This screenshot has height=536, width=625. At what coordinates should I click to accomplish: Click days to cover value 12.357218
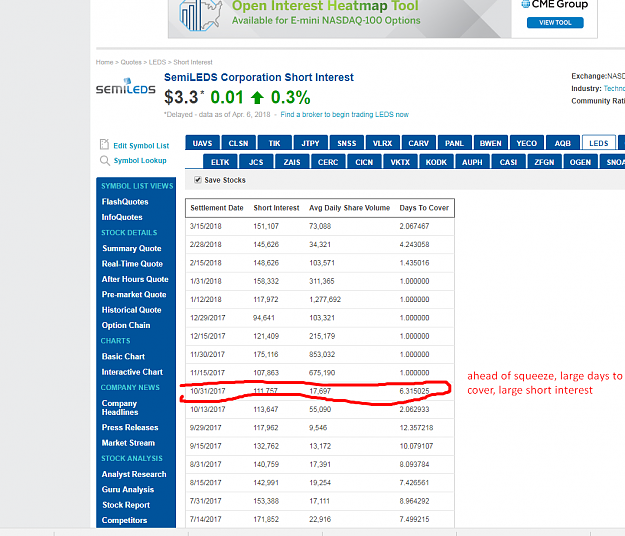(x=417, y=428)
